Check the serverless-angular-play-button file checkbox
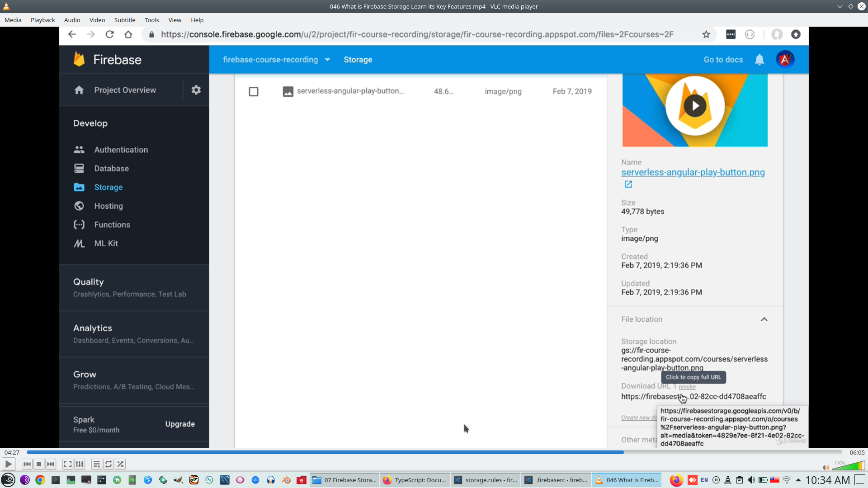Screen dimensions: 868x488 point(254,92)
